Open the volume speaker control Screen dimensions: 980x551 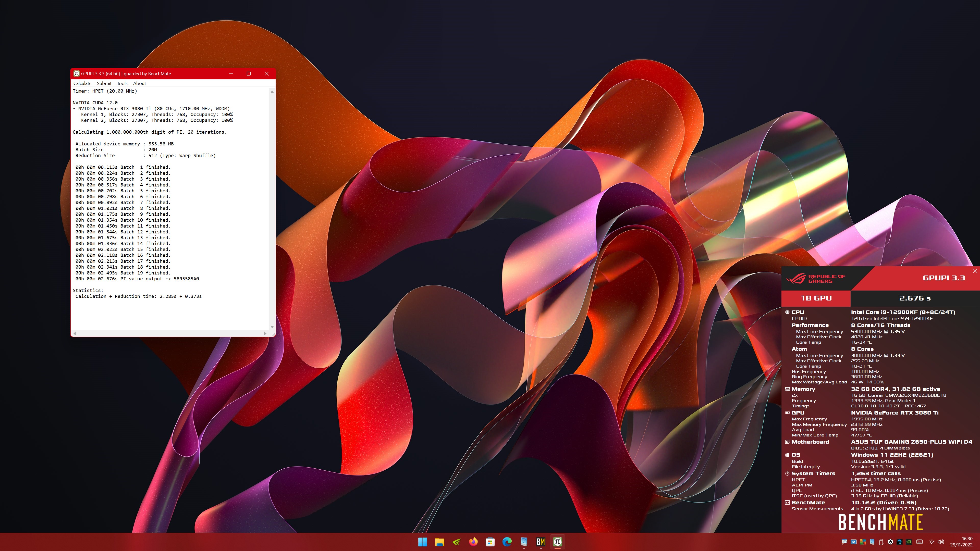click(x=941, y=542)
